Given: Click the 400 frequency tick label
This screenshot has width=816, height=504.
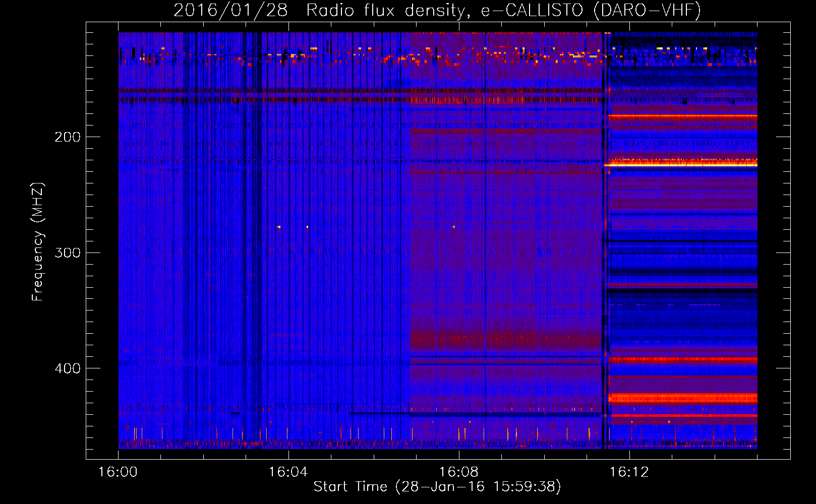Looking at the screenshot, I should click(x=68, y=368).
